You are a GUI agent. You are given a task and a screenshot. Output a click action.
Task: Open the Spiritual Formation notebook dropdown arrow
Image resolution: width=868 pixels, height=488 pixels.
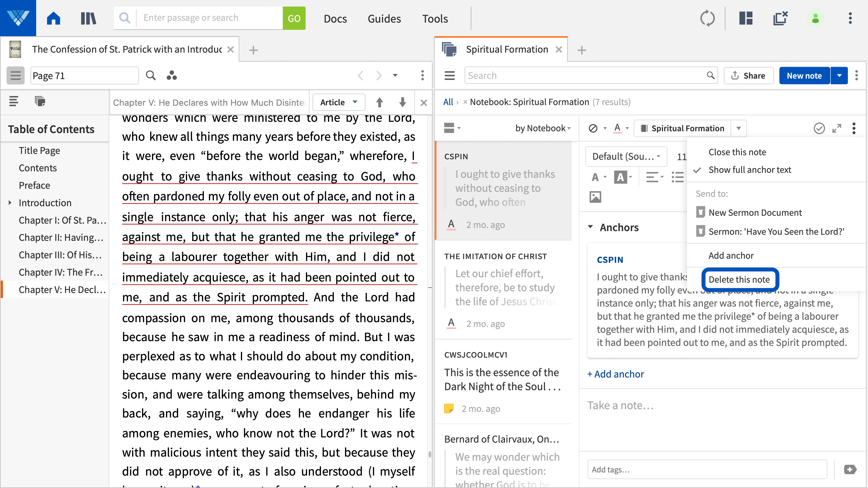coord(739,128)
